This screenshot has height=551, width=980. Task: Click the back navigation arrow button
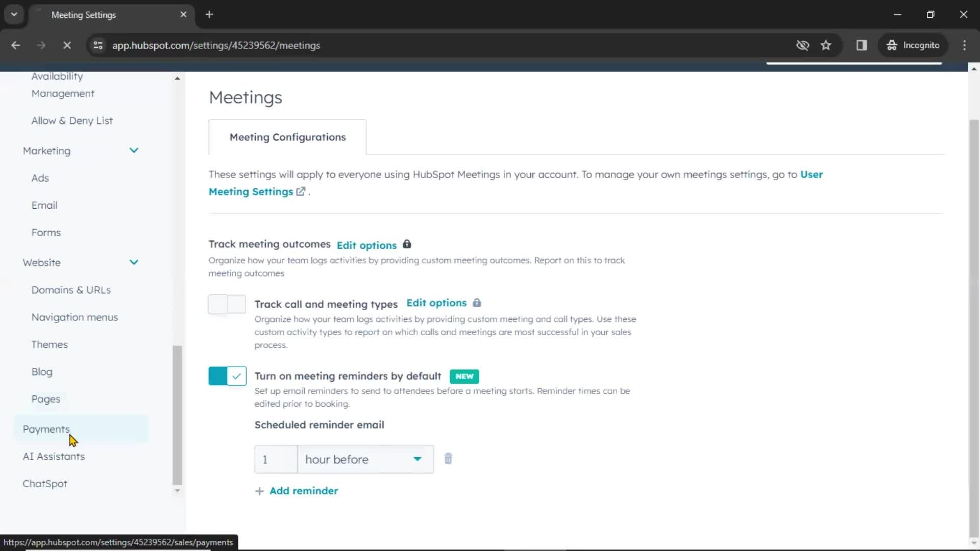[x=15, y=45]
